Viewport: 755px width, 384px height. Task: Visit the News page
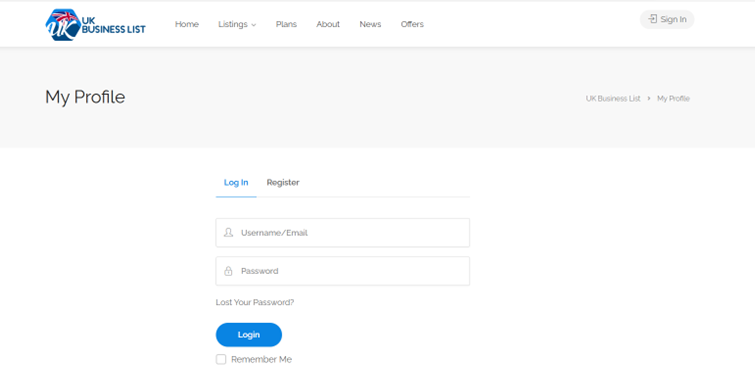[370, 24]
